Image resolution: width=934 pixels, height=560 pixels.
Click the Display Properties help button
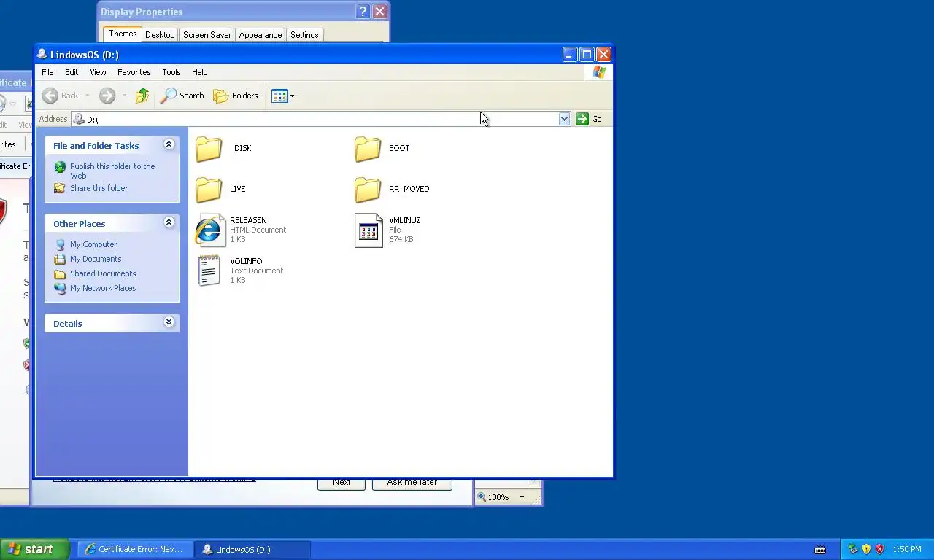click(x=363, y=12)
